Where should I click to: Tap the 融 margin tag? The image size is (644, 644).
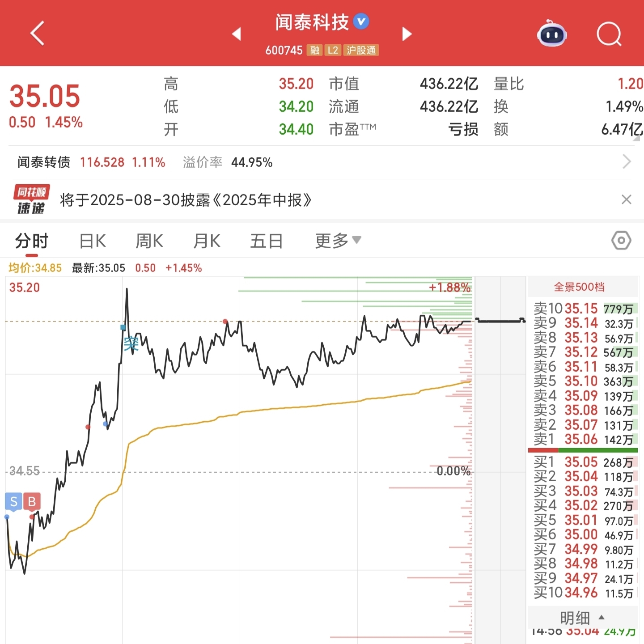coord(315,50)
